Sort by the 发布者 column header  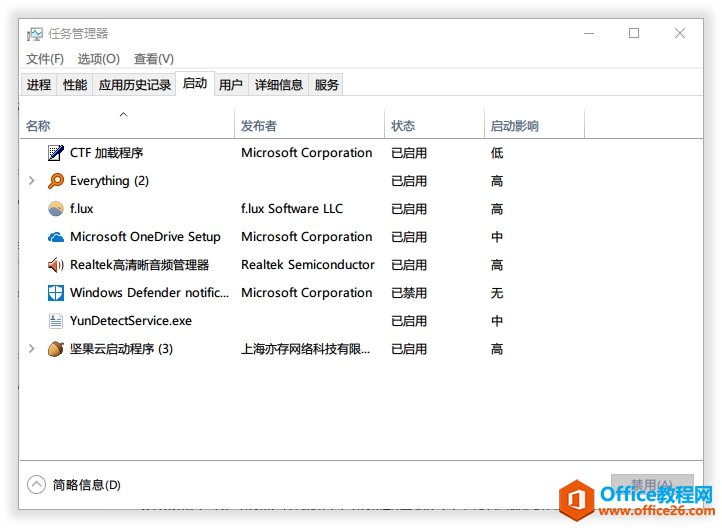pyautogui.click(x=309, y=123)
